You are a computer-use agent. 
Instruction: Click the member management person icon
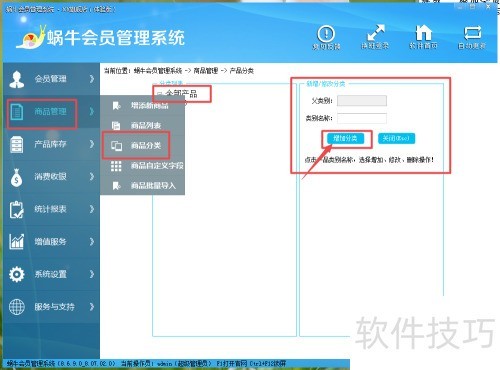(17, 79)
